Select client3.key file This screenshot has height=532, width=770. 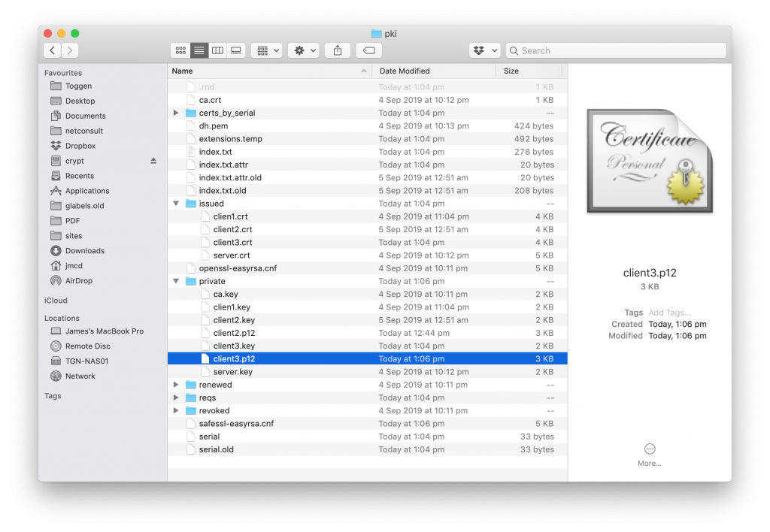tap(367, 346)
